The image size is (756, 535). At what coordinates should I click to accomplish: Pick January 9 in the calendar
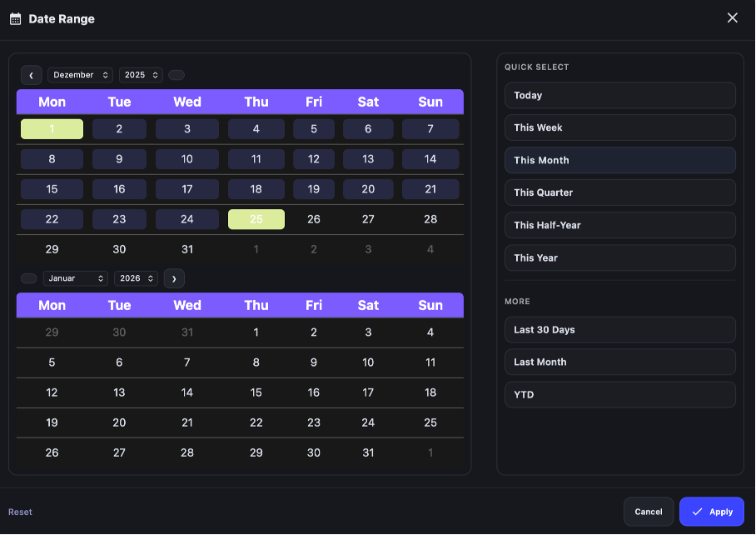pyautogui.click(x=314, y=362)
